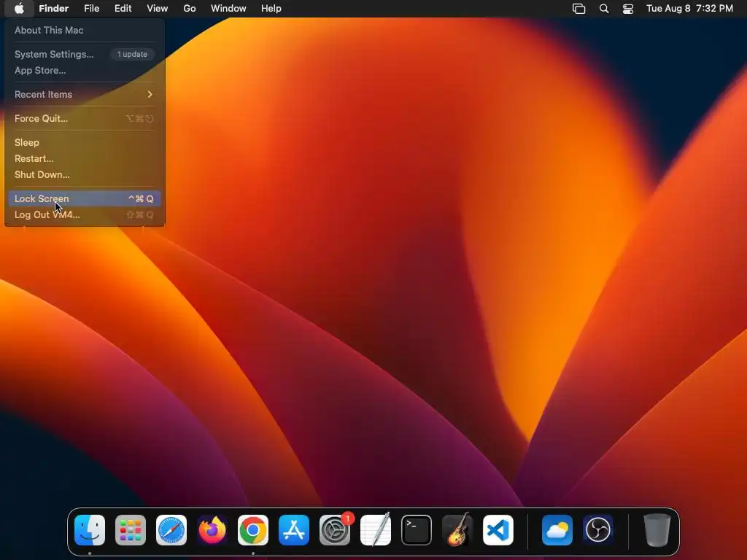This screenshot has width=747, height=560.
Task: Choose App Store… in the Apple menu
Action: coord(85,71)
